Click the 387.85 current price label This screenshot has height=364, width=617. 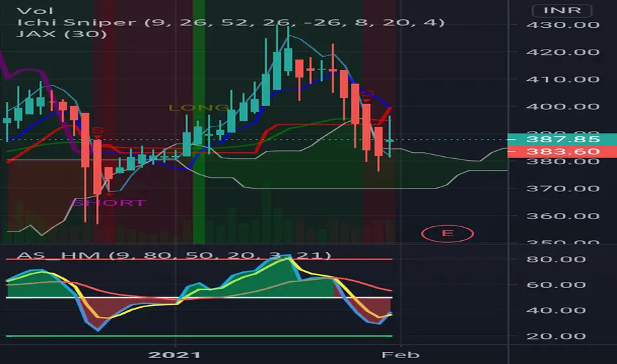[x=562, y=139]
